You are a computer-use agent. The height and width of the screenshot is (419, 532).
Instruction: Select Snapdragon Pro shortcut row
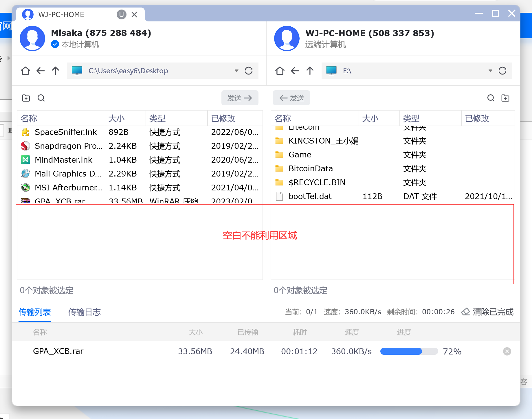tap(140, 146)
